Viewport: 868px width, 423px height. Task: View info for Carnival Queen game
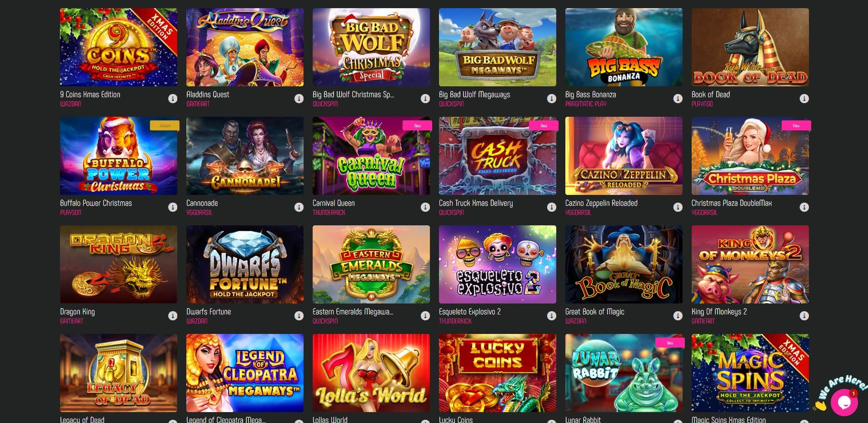coord(425,207)
